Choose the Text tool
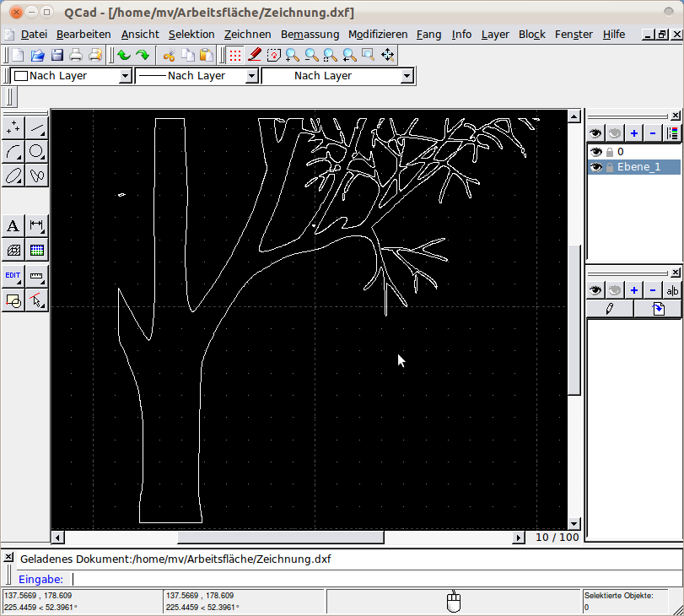 [13, 225]
